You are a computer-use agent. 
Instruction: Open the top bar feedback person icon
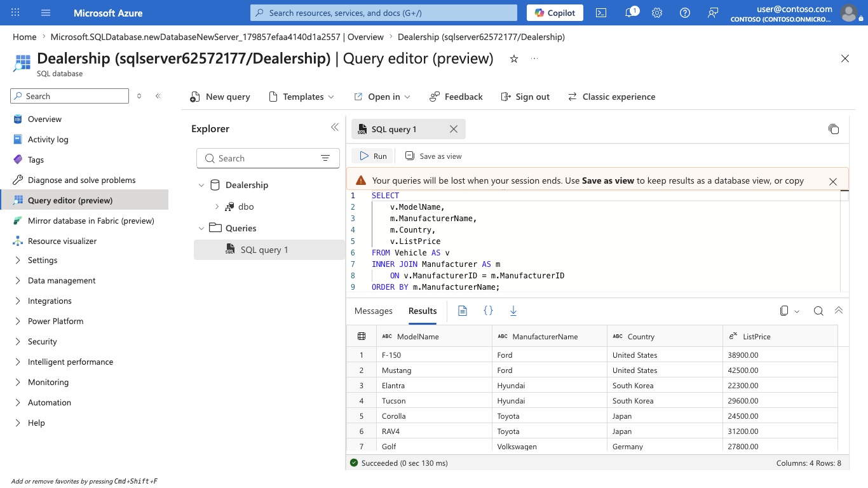tap(713, 13)
